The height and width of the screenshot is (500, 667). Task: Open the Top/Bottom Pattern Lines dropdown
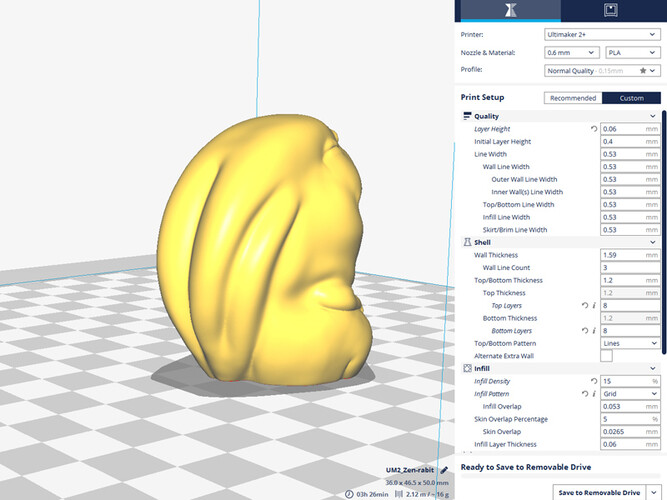630,343
